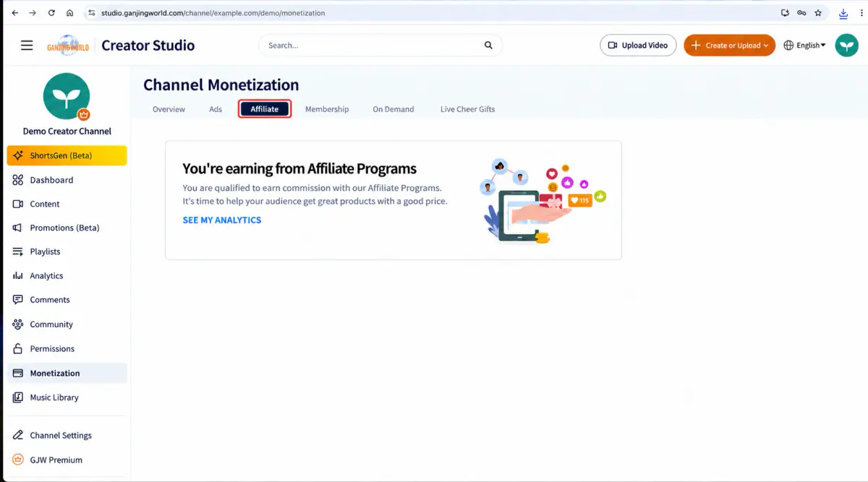Viewport: 868px width, 482px height.
Task: Open the Permissions sidebar label
Action: 52,348
